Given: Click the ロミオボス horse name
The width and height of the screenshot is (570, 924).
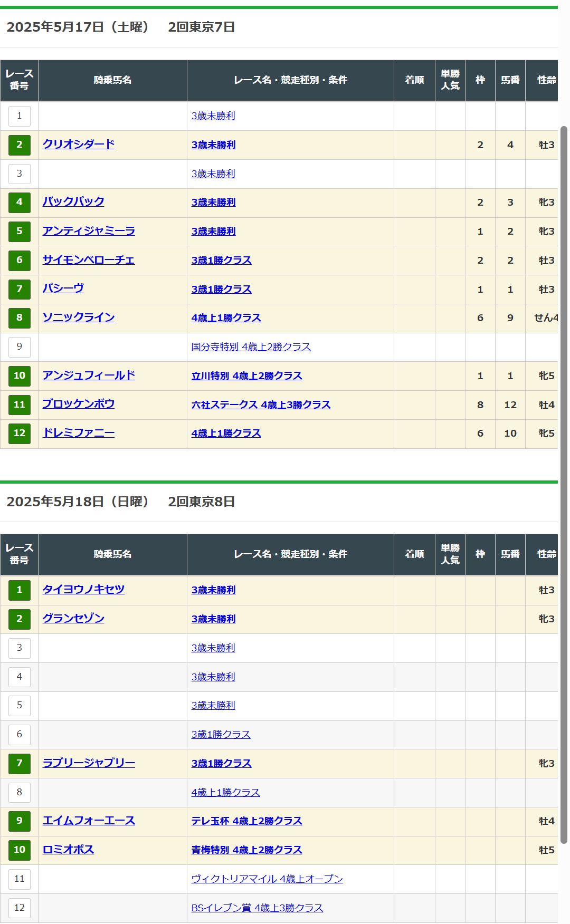Looking at the screenshot, I should click(68, 850).
